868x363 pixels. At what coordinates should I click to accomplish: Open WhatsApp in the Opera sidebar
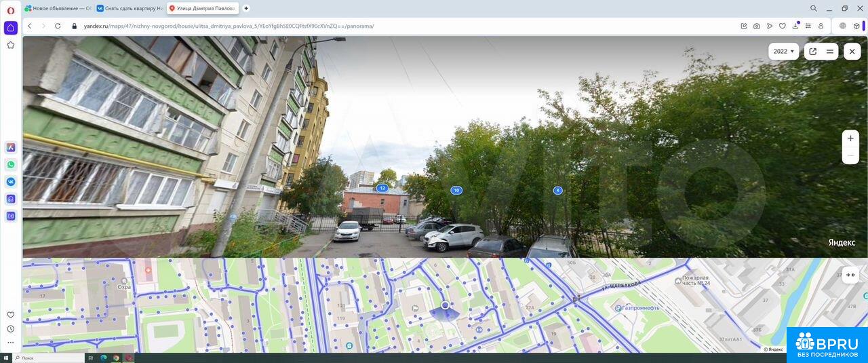click(11, 164)
